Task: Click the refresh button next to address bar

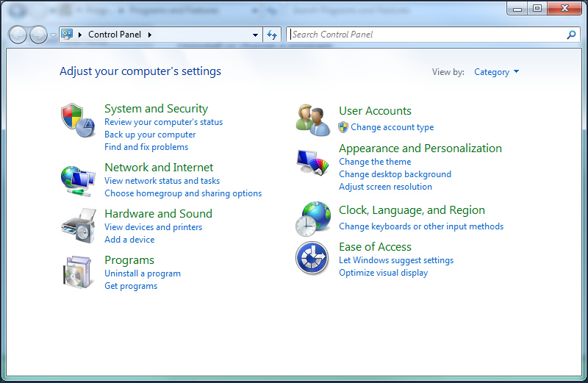Action: [x=272, y=35]
